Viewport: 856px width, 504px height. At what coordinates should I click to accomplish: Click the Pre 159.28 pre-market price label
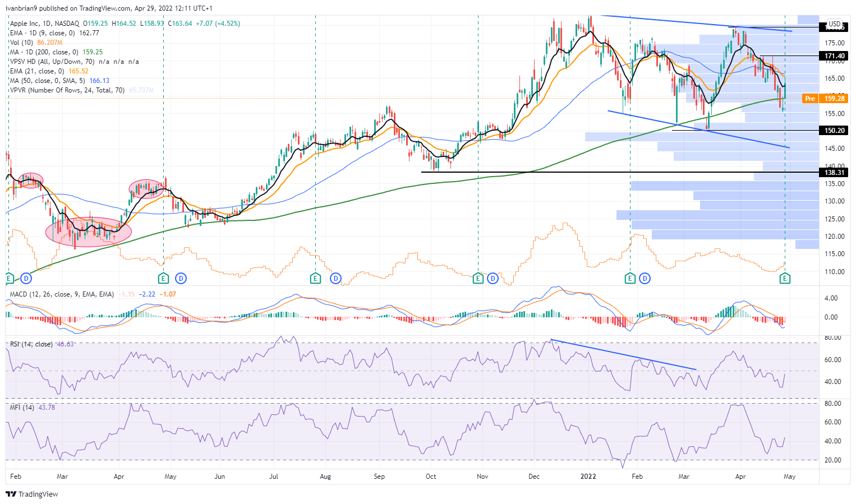825,99
